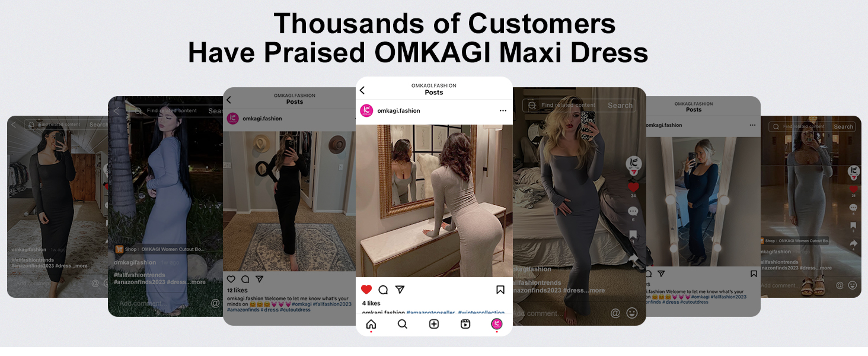Share the center post via paper plane icon

pyautogui.click(x=400, y=290)
